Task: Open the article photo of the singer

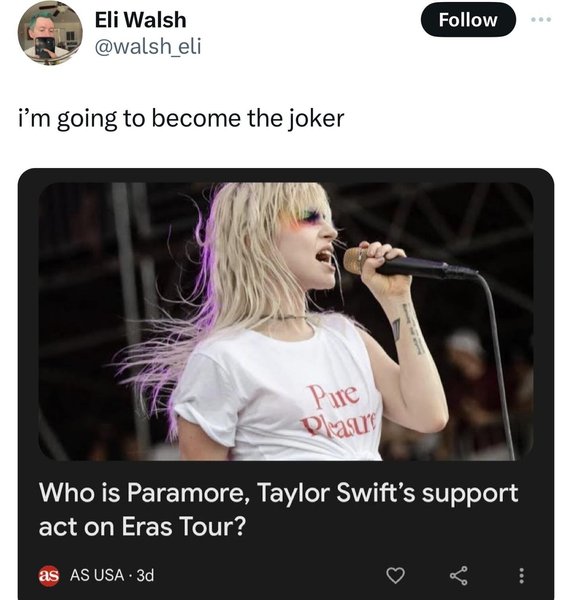Action: (286, 321)
